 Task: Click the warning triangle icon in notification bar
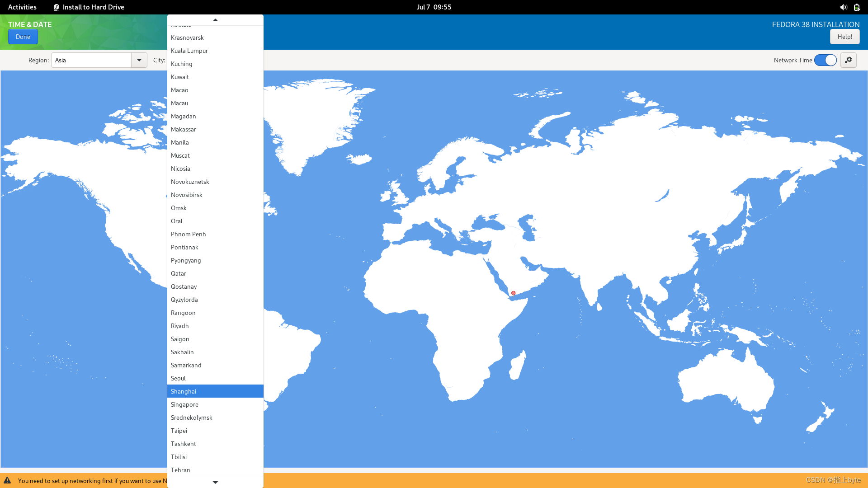click(7, 480)
